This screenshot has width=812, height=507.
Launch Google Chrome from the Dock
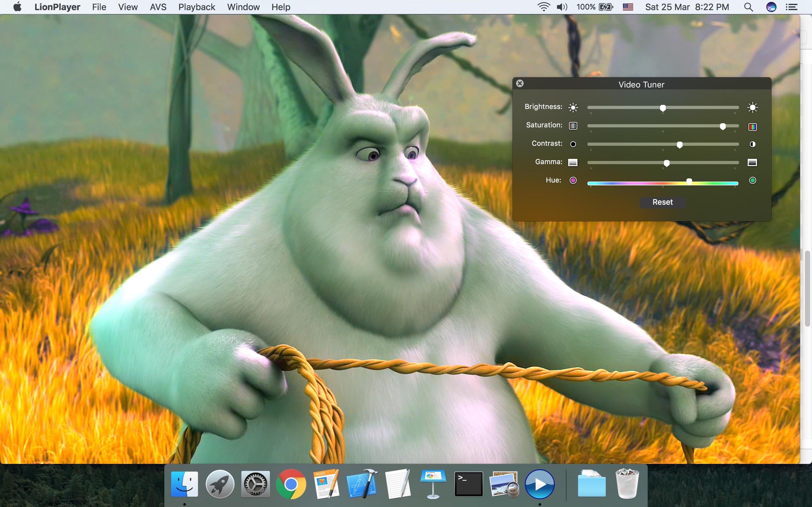pyautogui.click(x=291, y=483)
